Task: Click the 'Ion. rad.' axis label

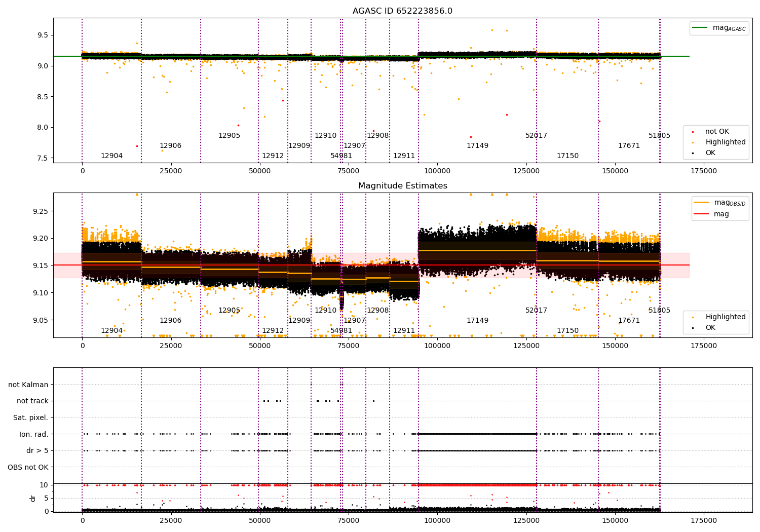Action: 34,434
